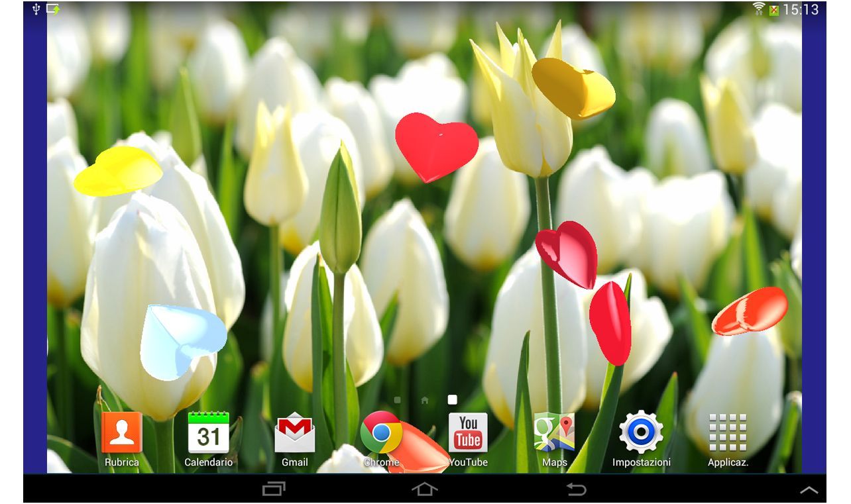Expand the up chevron in navigation bar
This screenshot has width=851, height=504.
[809, 490]
